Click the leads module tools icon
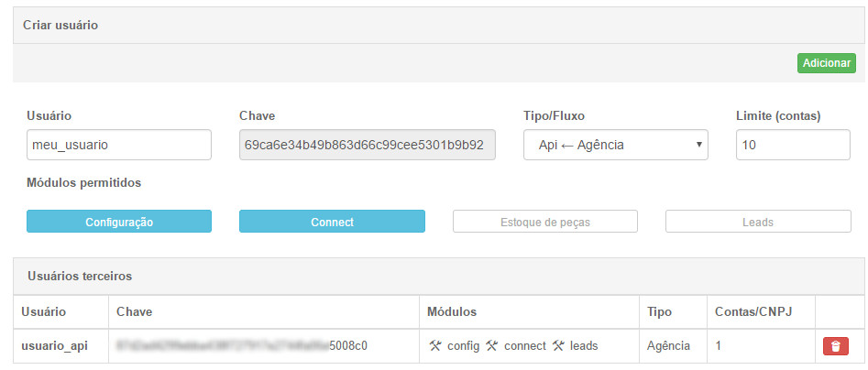The height and width of the screenshot is (370, 868). click(x=557, y=345)
